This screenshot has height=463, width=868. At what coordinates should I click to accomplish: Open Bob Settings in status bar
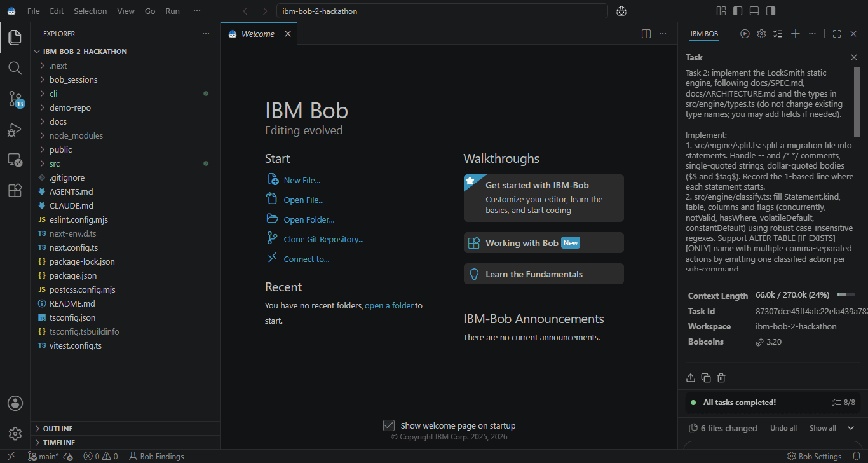tap(815, 456)
